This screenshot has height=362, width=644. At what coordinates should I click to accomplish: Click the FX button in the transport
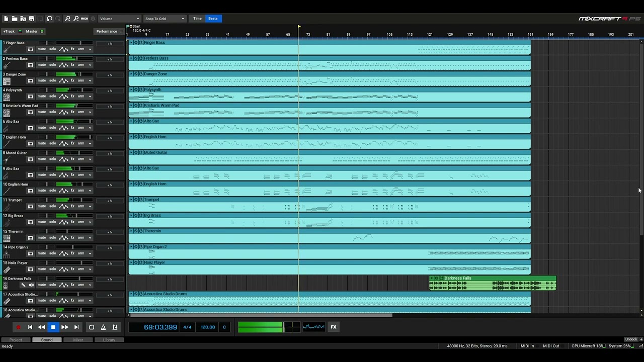coord(333,327)
